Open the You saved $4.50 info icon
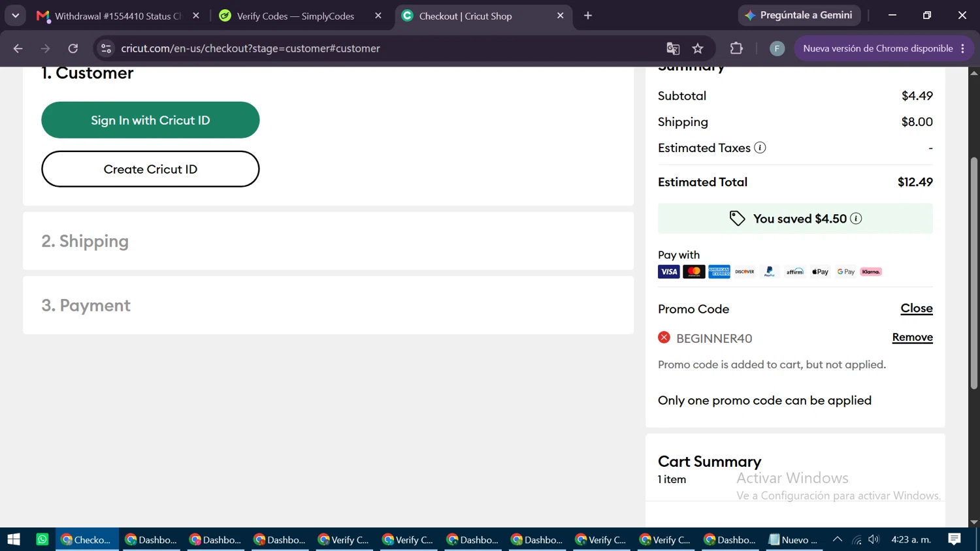 (x=856, y=219)
